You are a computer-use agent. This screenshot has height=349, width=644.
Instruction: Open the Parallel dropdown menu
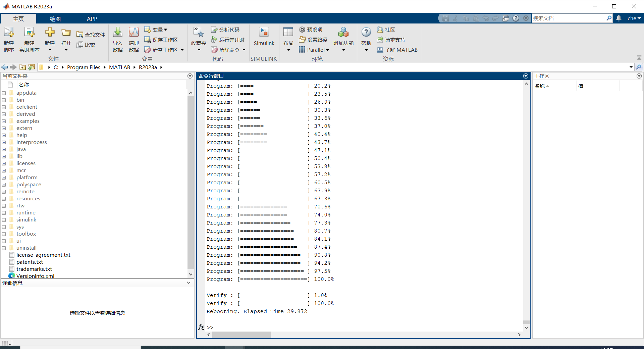coord(315,50)
